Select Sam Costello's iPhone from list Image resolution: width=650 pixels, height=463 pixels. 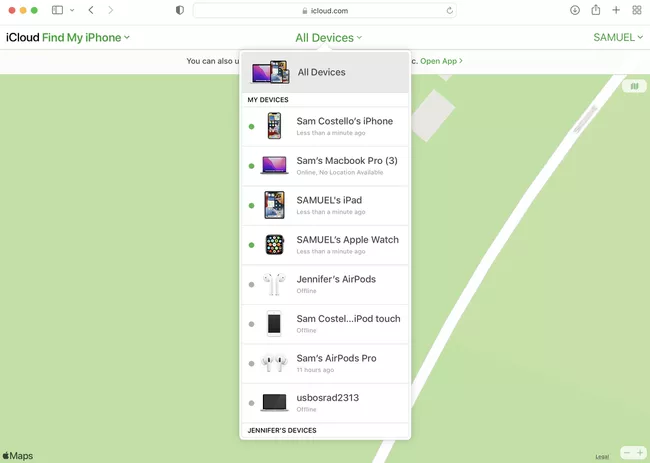click(344, 126)
